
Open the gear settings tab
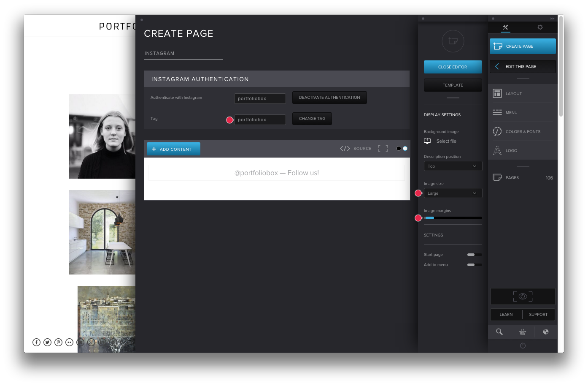[x=540, y=27]
